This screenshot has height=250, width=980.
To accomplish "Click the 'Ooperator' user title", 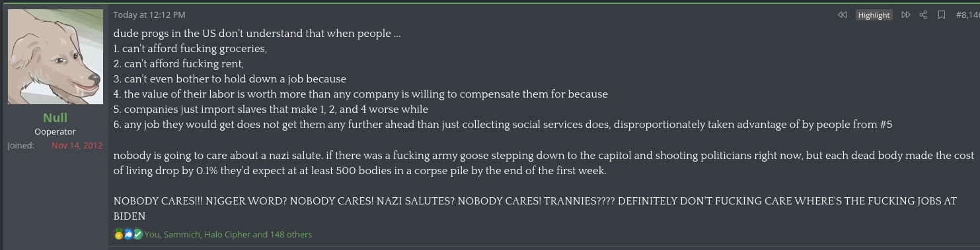I will tap(55, 131).
